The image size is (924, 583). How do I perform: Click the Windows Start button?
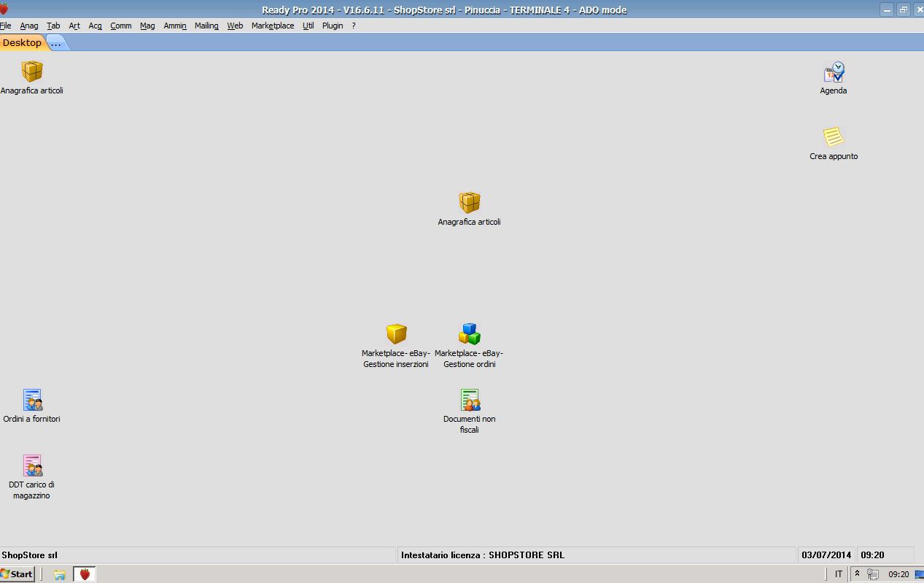18,574
